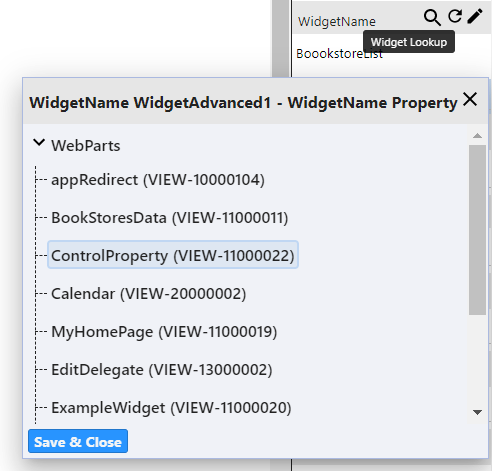Click the WebParts root label
Image resolution: width=492 pixels, height=471 pixels.
[x=86, y=146]
